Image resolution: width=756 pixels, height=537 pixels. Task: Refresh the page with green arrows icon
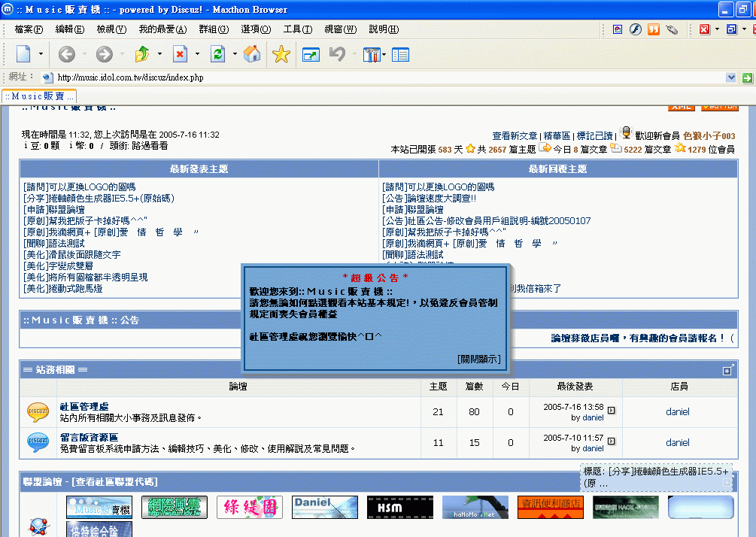[217, 54]
